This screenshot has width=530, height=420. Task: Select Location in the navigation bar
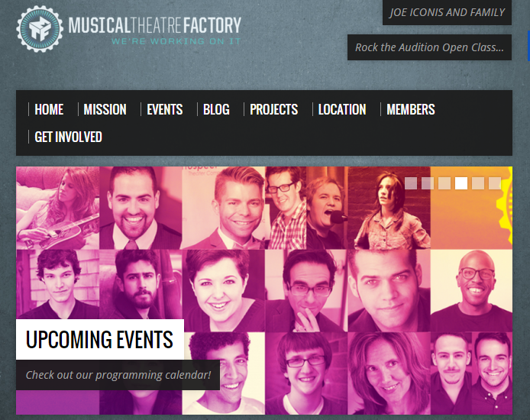click(x=342, y=109)
